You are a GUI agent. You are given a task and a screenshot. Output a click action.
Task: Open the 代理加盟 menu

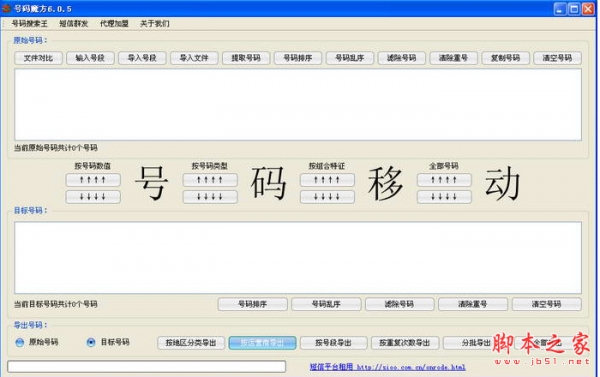pos(114,24)
